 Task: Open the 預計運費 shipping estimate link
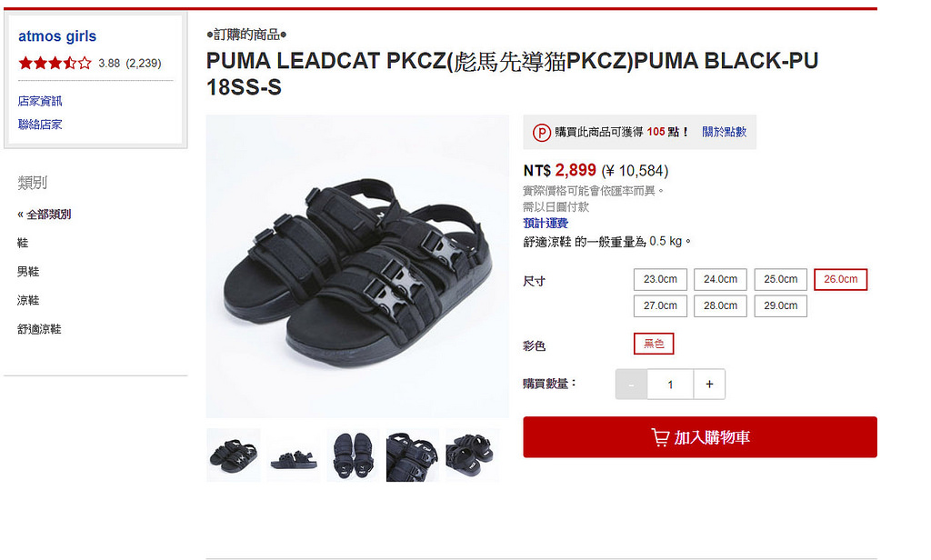tap(546, 224)
